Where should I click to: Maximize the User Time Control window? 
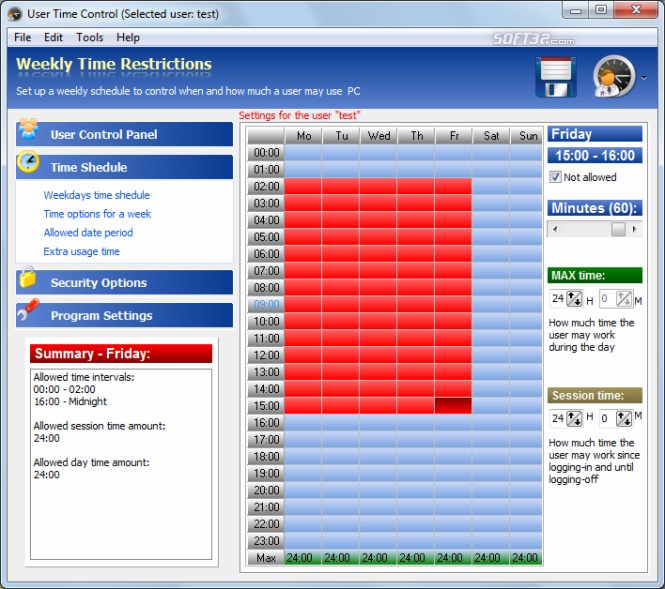click(x=601, y=10)
